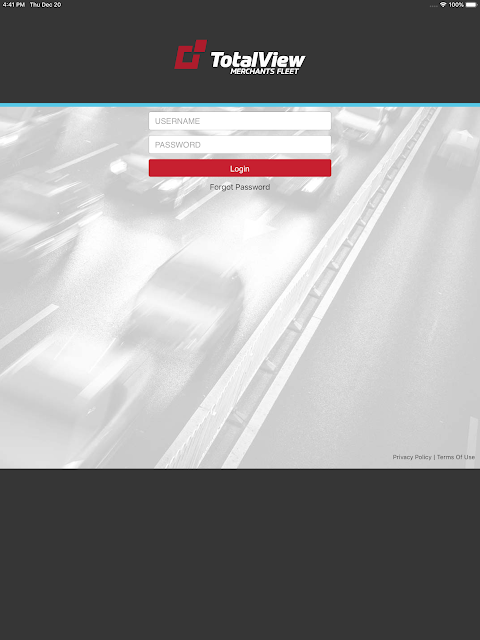
Task: Tap the Merchants Fleet subtitle in logo
Action: pos(264,71)
